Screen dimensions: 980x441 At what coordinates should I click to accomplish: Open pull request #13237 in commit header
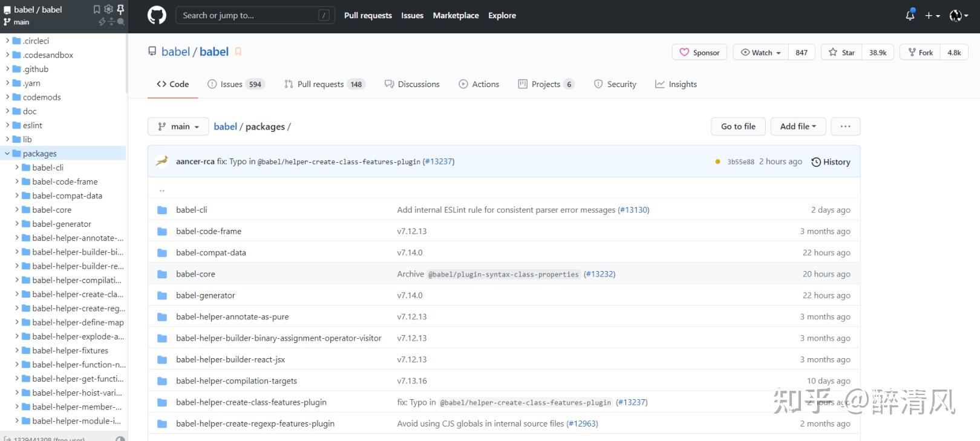coord(439,162)
